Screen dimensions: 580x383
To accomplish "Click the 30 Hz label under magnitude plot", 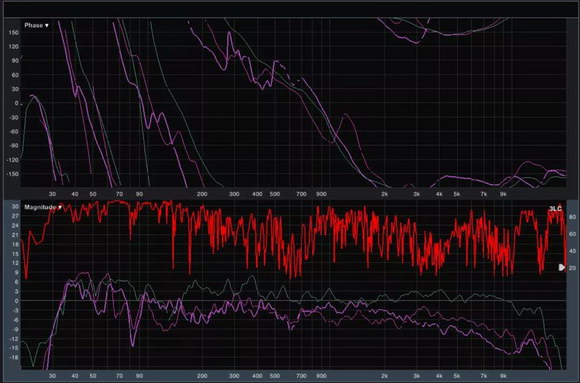I will 52,376.
